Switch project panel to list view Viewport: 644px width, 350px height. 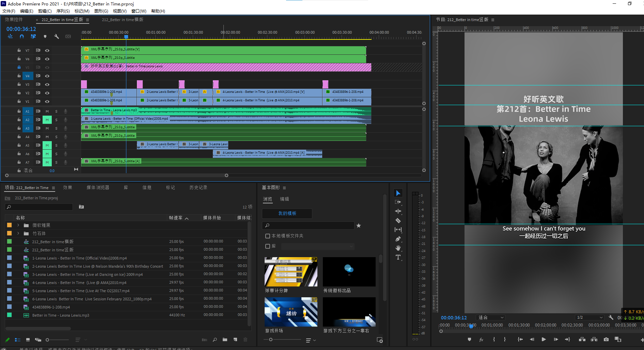click(18, 340)
